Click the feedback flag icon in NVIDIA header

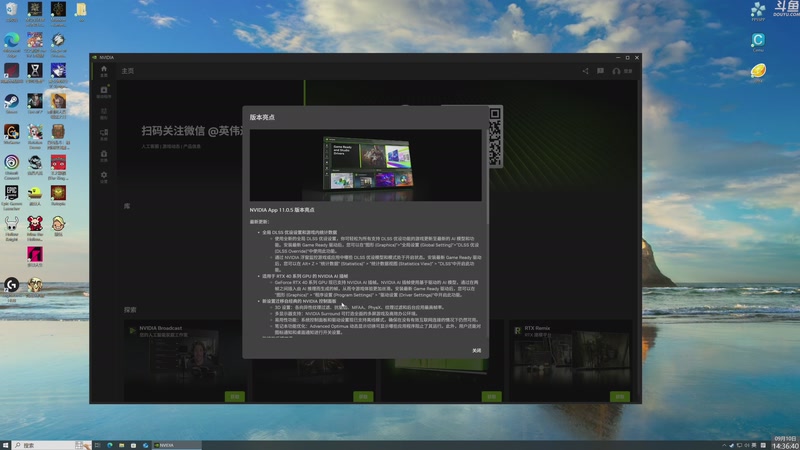601,71
